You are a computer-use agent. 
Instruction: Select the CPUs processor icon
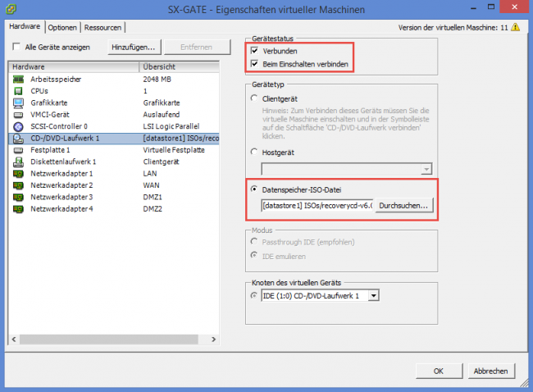tap(19, 91)
